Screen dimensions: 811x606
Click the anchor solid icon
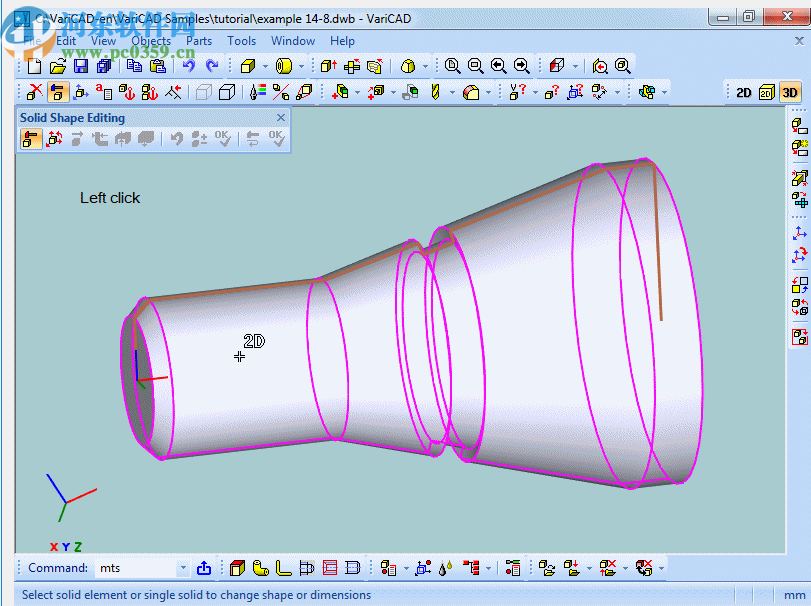(x=127, y=92)
